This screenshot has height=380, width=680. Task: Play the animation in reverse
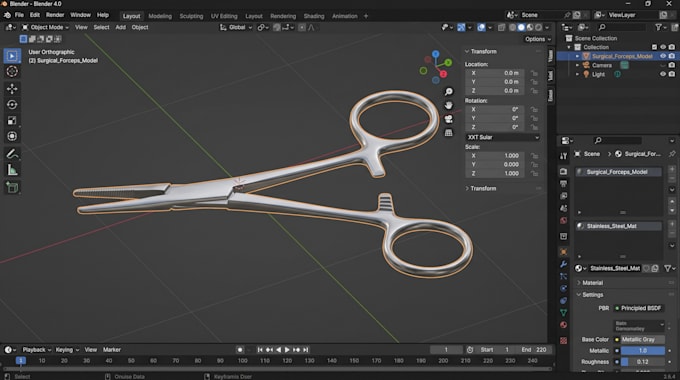point(278,350)
